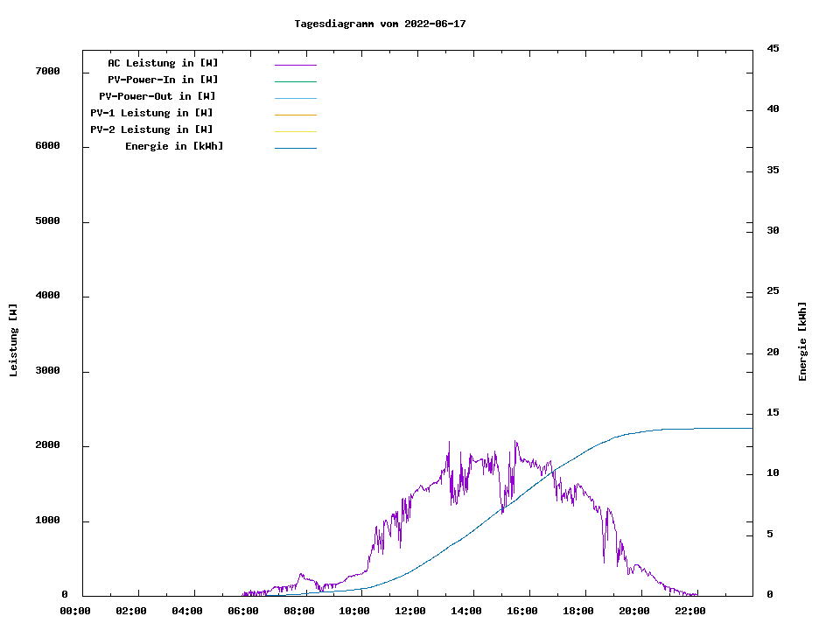Click the purple AC Leistung legend line

(x=295, y=65)
